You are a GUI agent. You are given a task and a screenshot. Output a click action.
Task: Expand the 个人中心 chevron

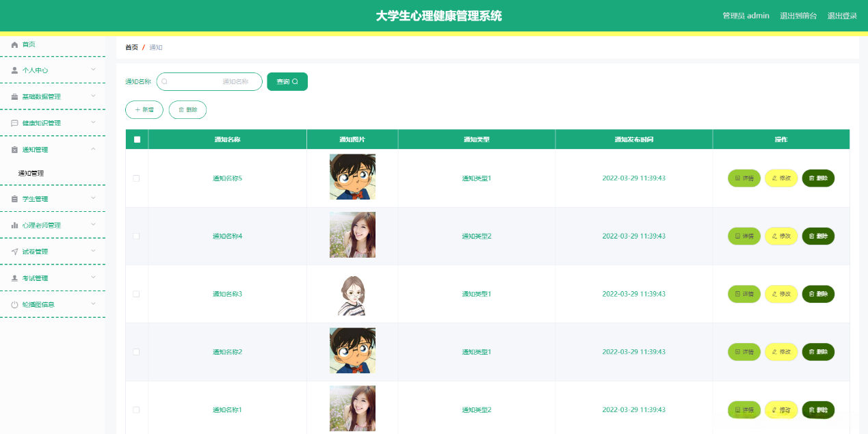pyautogui.click(x=94, y=70)
